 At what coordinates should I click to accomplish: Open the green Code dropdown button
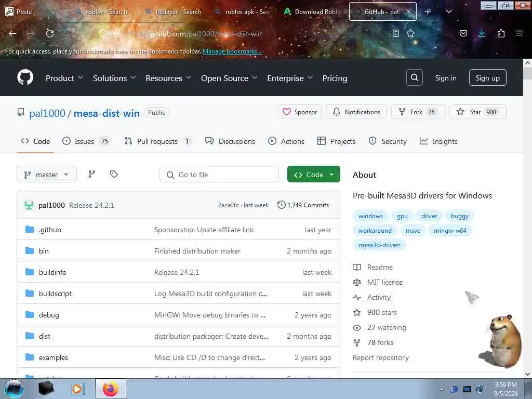313,175
